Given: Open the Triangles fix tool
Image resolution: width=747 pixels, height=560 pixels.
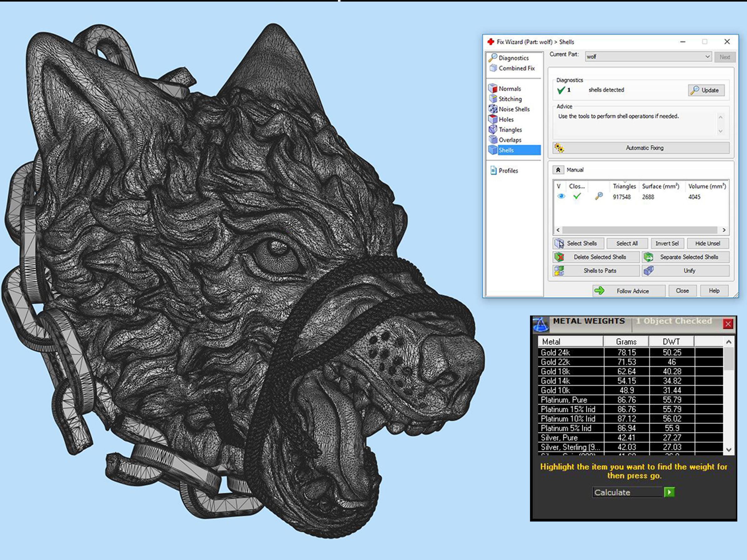Looking at the screenshot, I should [493, 130].
